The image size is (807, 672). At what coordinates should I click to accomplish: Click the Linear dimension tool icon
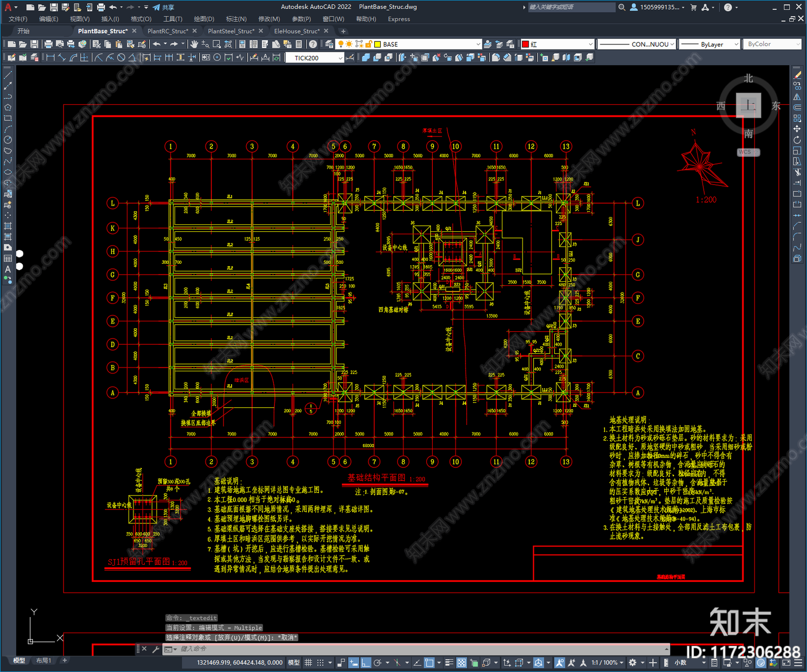(x=50, y=57)
